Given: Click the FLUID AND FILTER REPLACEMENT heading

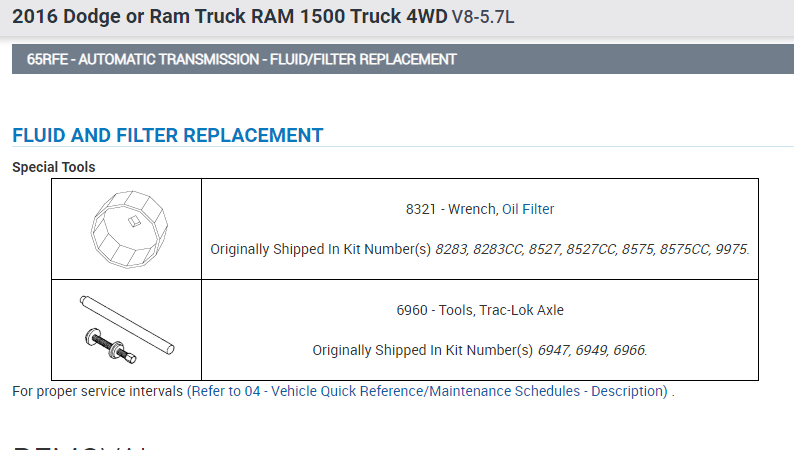Looking at the screenshot, I should (x=168, y=135).
